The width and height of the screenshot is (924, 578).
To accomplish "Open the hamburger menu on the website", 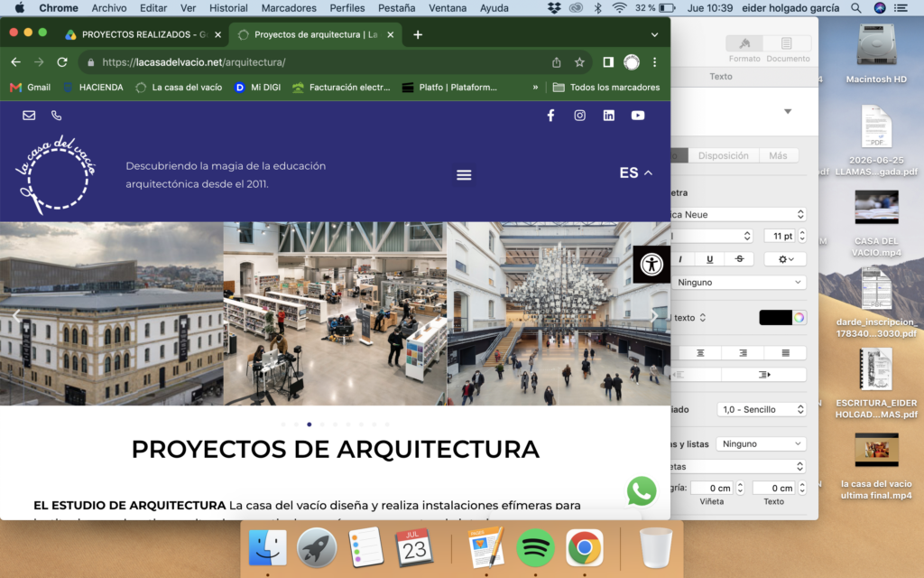I will tap(464, 175).
